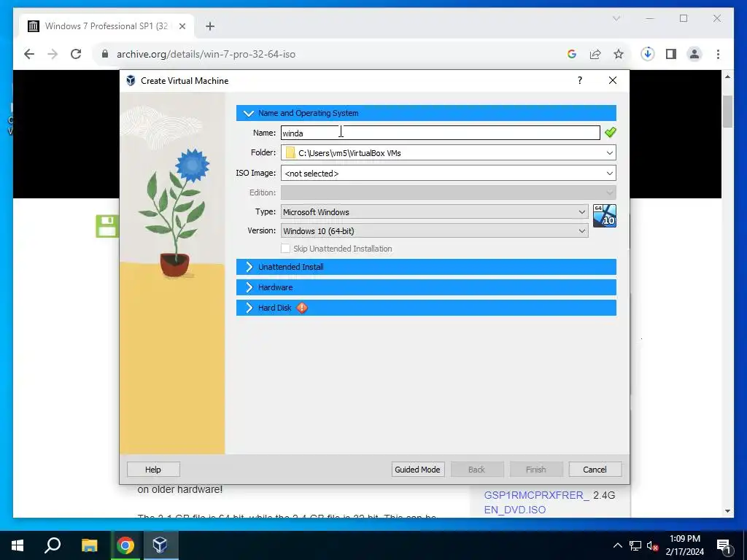Click the Cancel button
Viewport: 747px width, 560px height.
click(x=595, y=470)
